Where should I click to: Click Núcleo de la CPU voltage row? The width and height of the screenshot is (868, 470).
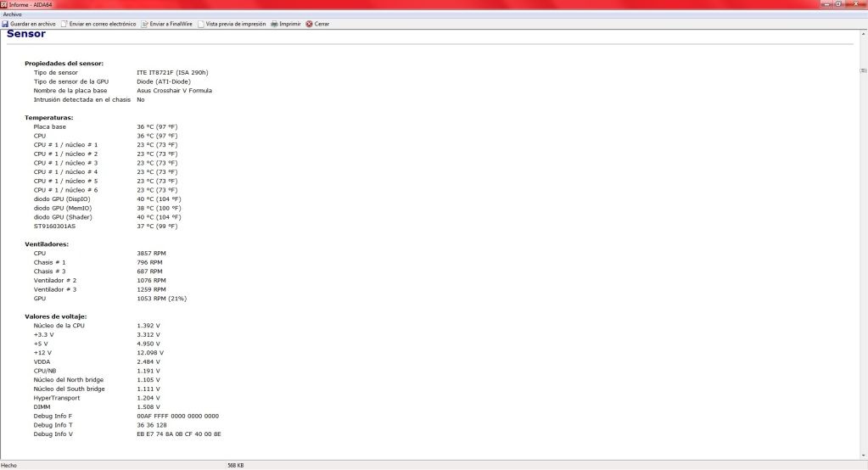point(97,326)
